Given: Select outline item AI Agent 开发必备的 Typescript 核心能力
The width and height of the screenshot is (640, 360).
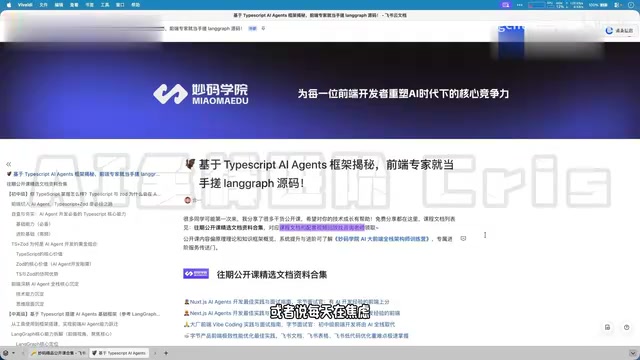Looking at the screenshot, I should point(69,214).
